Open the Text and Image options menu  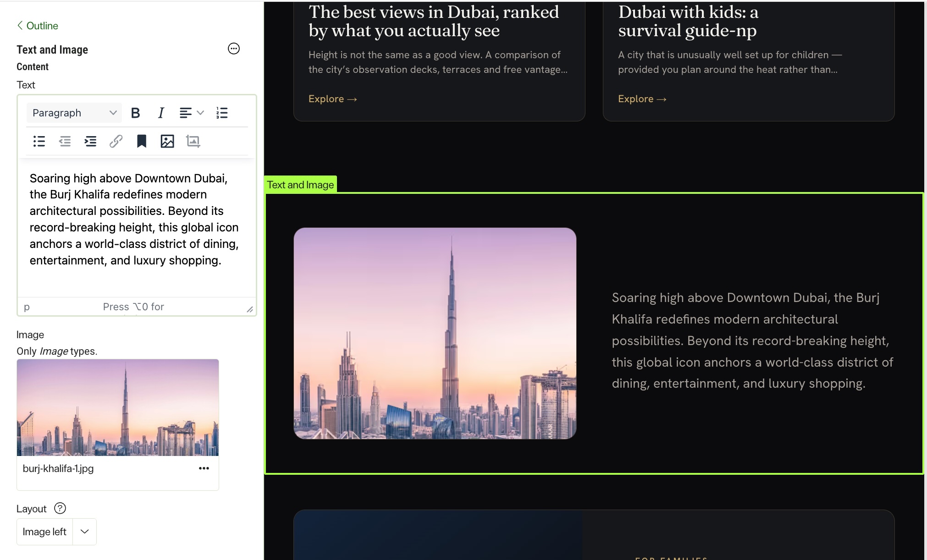pyautogui.click(x=234, y=49)
